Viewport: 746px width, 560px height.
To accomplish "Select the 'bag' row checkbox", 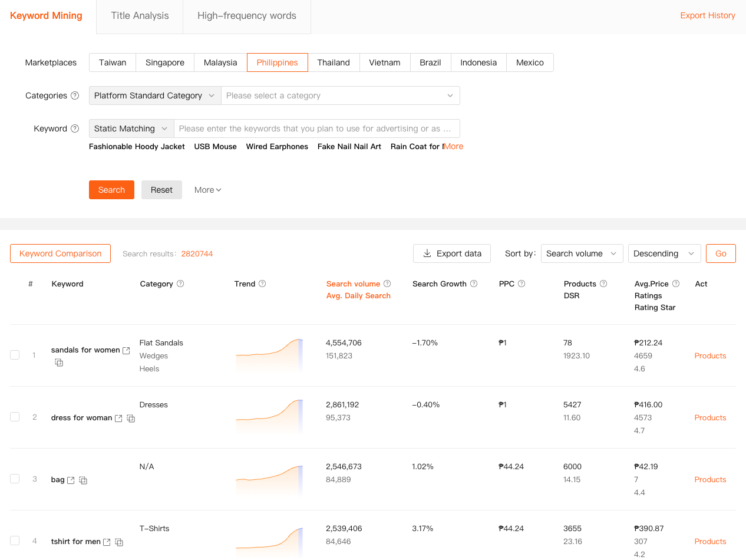I will click(x=15, y=479).
